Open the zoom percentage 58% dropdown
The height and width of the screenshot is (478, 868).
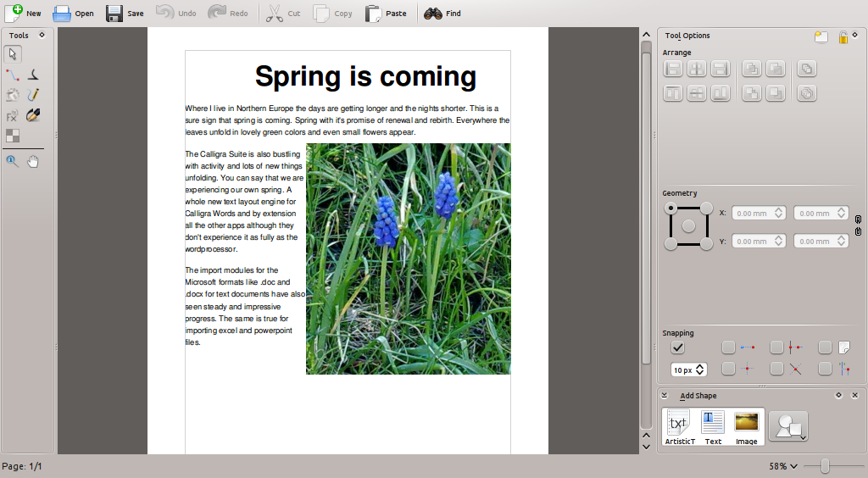pos(783,466)
